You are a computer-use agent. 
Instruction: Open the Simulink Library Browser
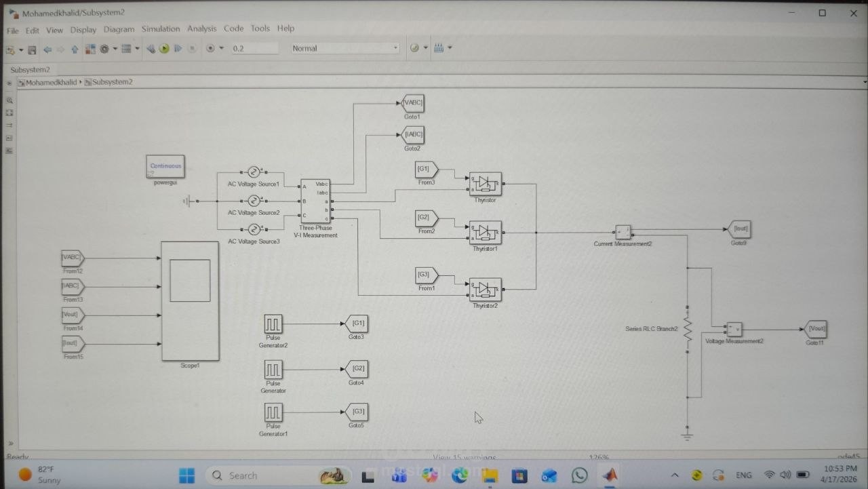pyautogui.click(x=91, y=49)
